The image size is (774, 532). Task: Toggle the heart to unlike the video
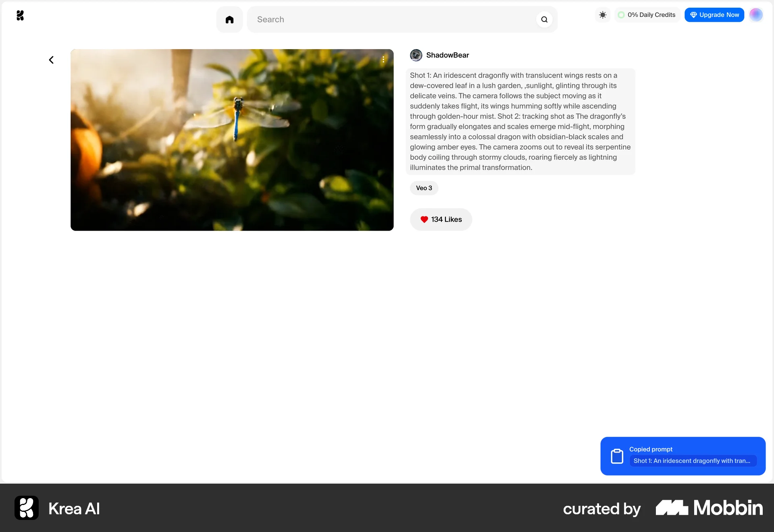(424, 220)
